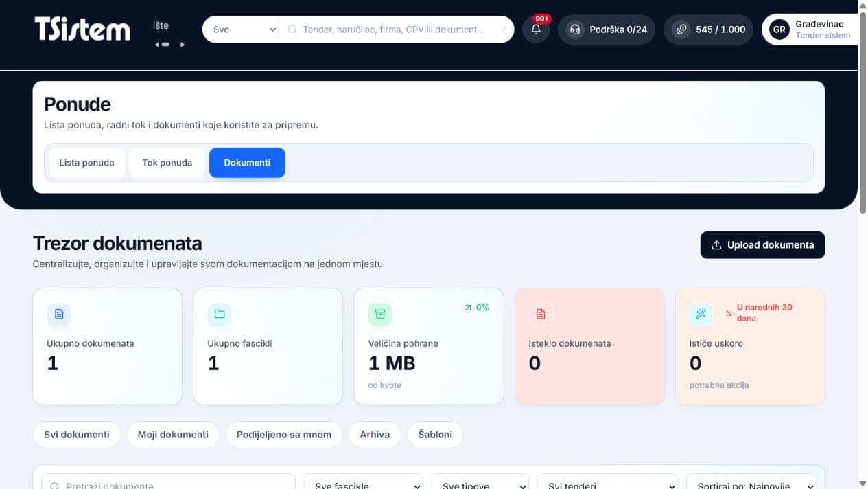Click the storage archive box icon

pos(380,314)
